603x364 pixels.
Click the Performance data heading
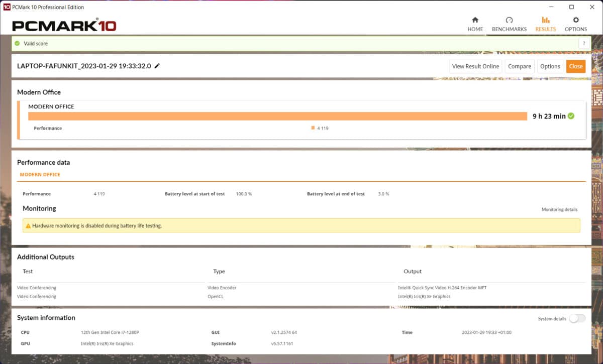click(44, 163)
